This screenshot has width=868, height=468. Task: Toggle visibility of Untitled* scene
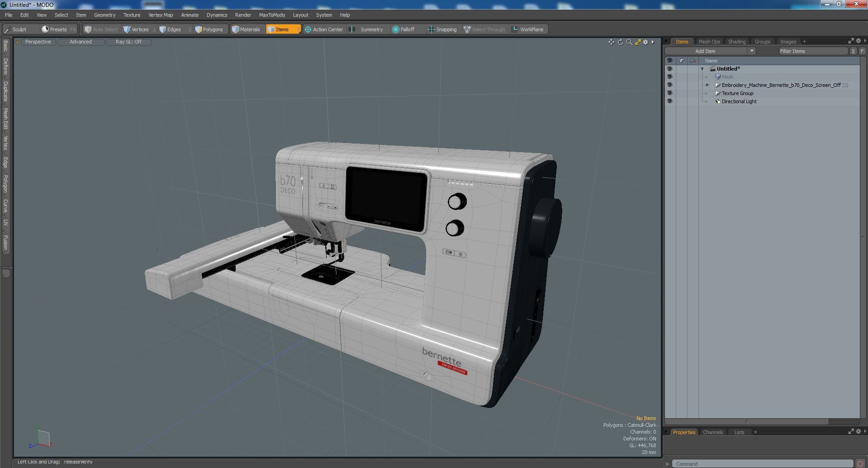(x=669, y=69)
